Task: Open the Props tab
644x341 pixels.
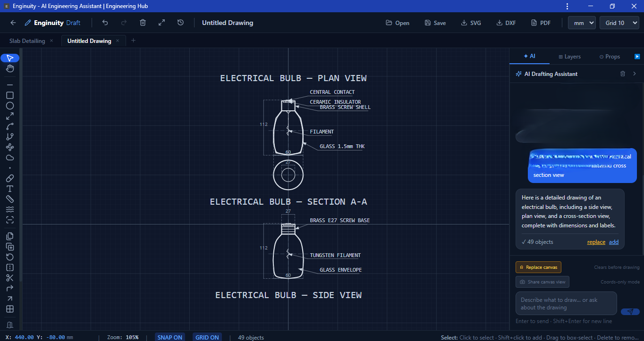Action: click(610, 57)
